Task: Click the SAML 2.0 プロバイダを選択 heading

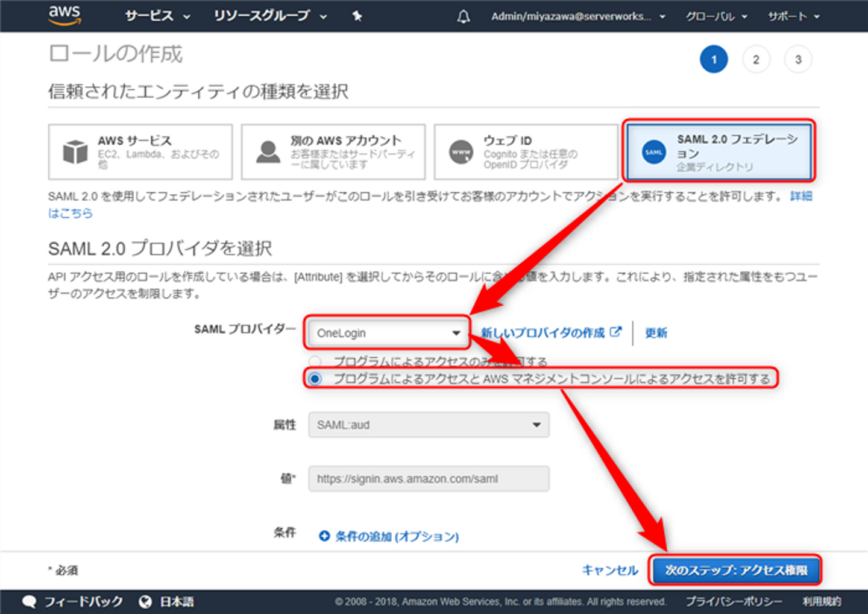Action: pyautogui.click(x=160, y=248)
